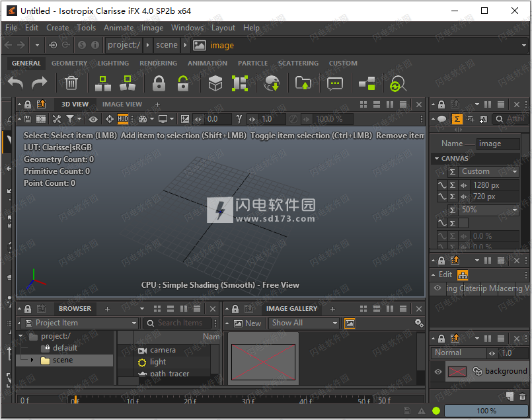The width and height of the screenshot is (532, 420).
Task: Click the group bounding box shelf icon
Action: click(x=240, y=83)
